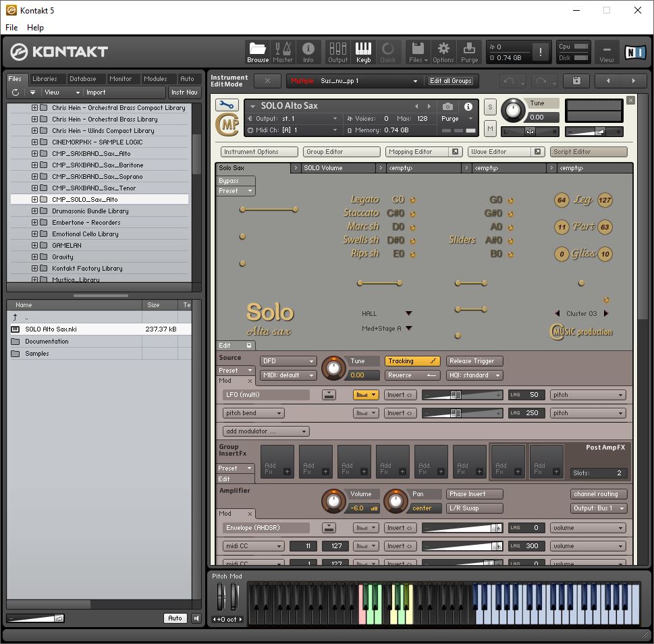This screenshot has height=644, width=654.
Task: Open the MIDI: default dropdown
Action: click(288, 375)
